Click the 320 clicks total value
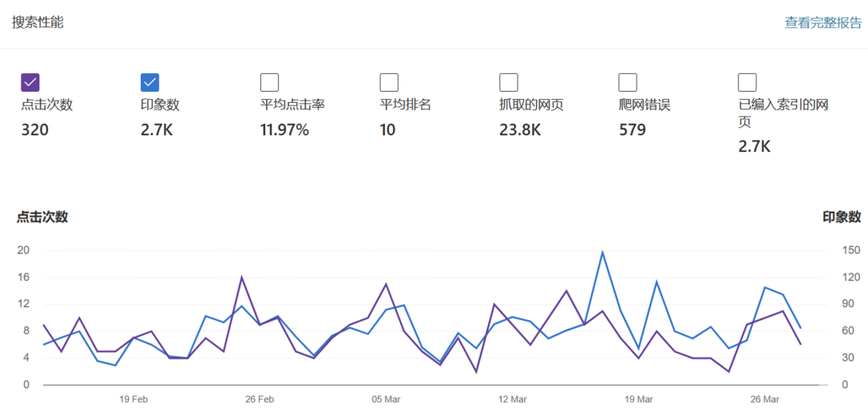Screen dimensions: 868x411 [35, 129]
